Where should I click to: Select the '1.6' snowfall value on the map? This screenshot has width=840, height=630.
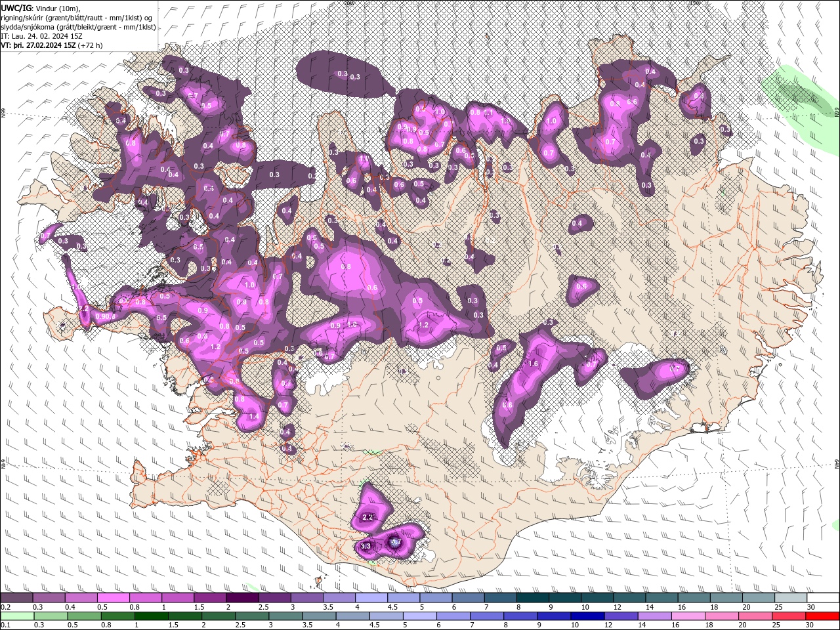click(533, 364)
